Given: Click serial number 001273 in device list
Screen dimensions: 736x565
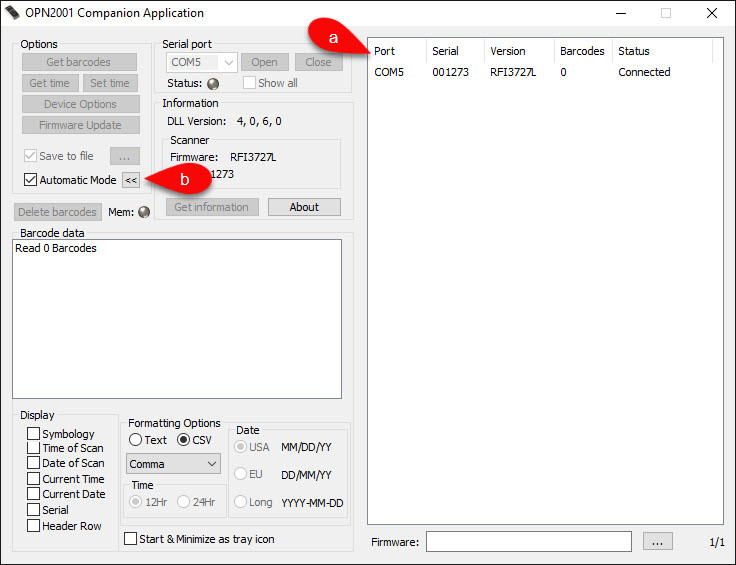Looking at the screenshot, I should (451, 72).
